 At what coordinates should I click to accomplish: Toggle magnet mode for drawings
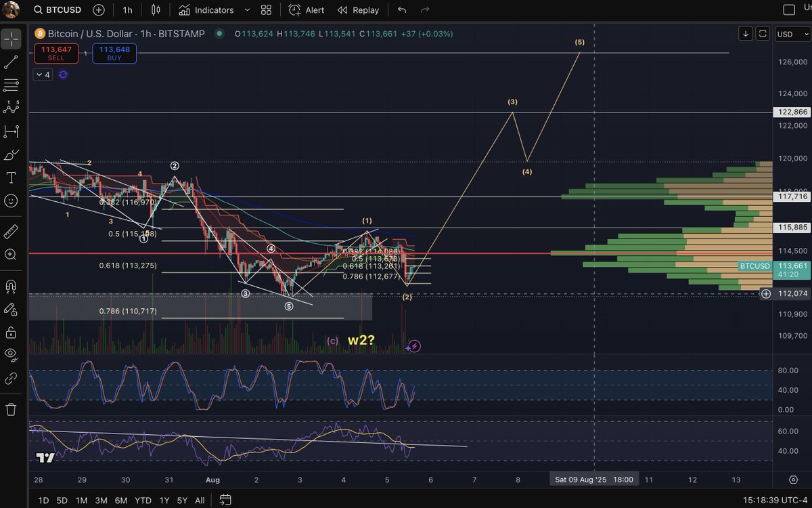pyautogui.click(x=11, y=286)
